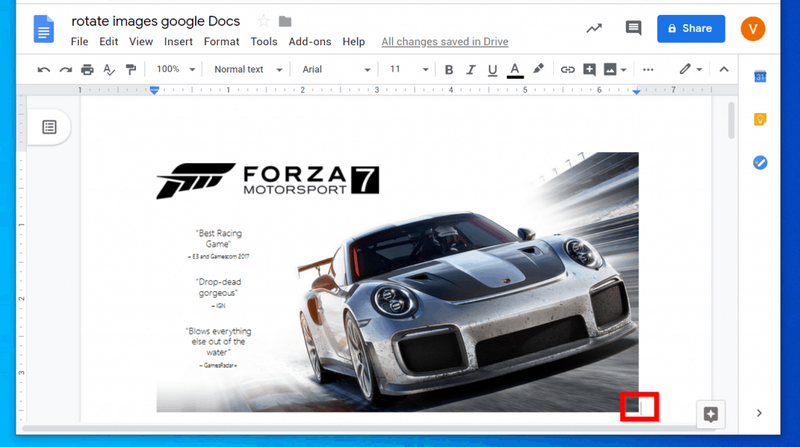Screen dimensions: 800x447
Task: Click the Share button
Action: pos(691,29)
